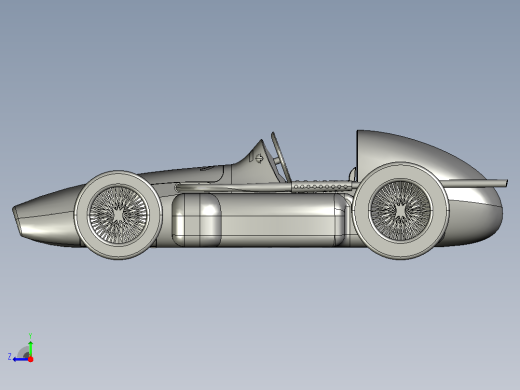
Task: Select the nose cone air intake opening
Action: click(16, 221)
